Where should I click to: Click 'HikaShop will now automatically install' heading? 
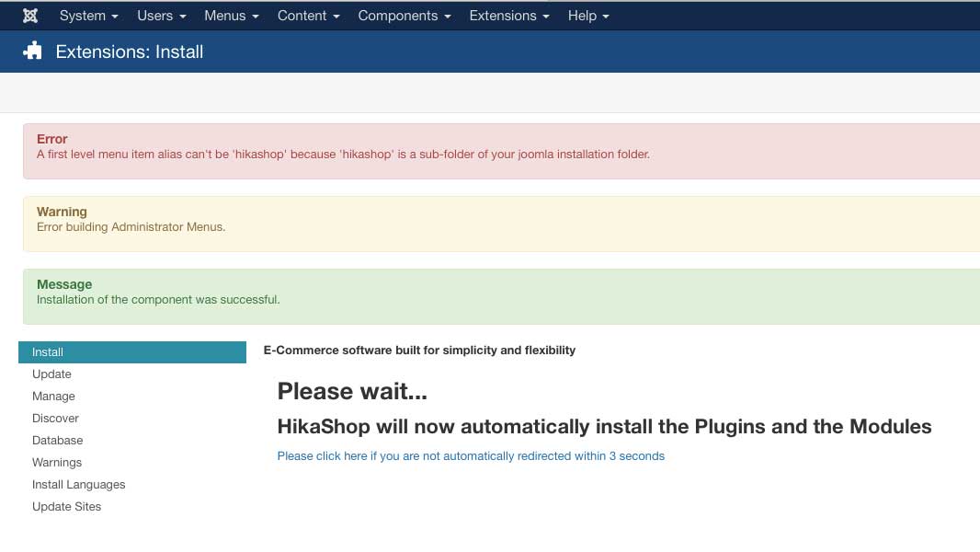coord(604,426)
